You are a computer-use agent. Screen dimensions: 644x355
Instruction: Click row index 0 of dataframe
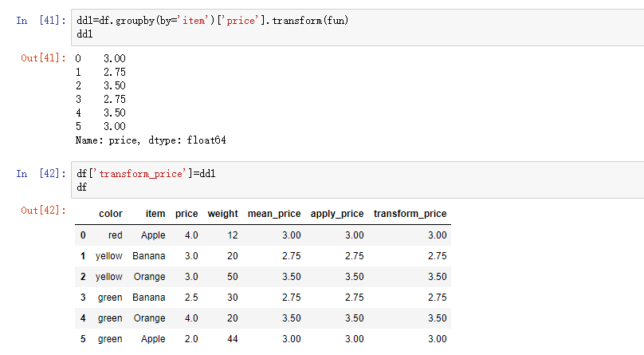click(83, 235)
